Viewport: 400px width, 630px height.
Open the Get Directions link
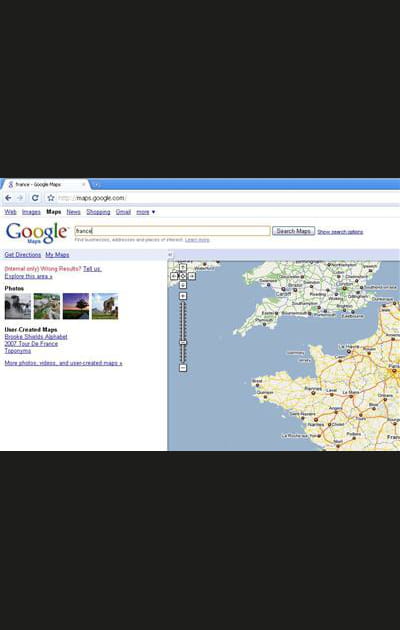[x=23, y=255]
